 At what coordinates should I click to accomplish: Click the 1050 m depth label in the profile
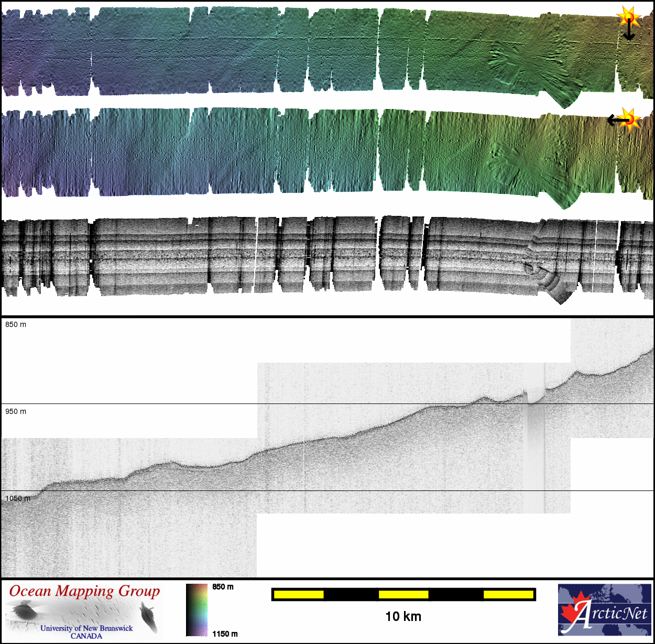(17, 498)
